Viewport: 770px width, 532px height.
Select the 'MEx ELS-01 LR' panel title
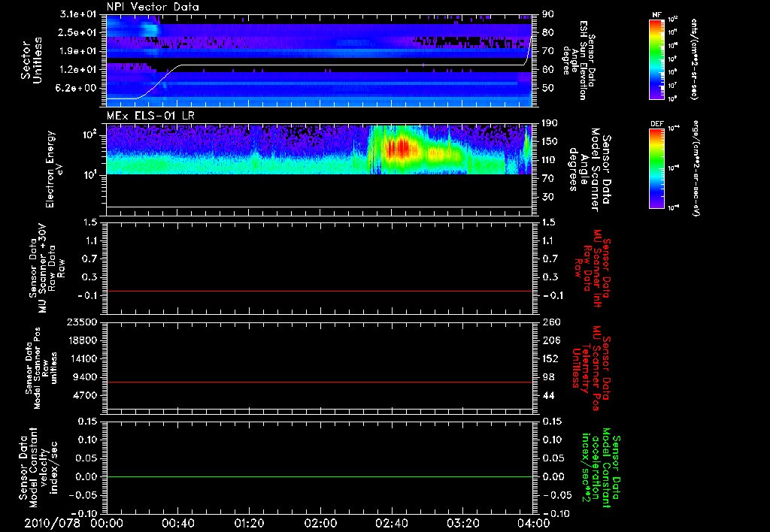coord(150,116)
